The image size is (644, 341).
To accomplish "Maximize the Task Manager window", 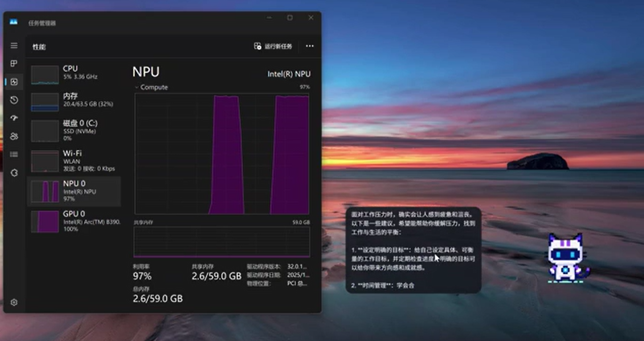I will click(x=290, y=18).
